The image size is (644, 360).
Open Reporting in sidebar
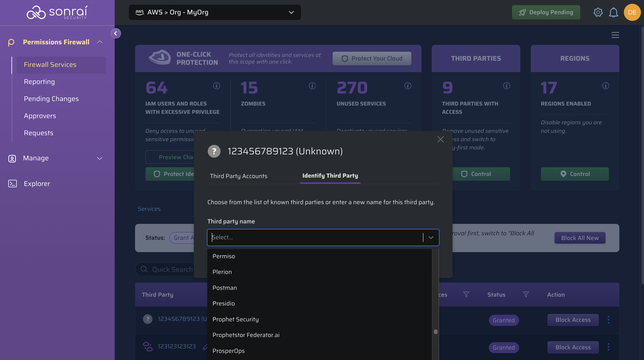[39, 82]
